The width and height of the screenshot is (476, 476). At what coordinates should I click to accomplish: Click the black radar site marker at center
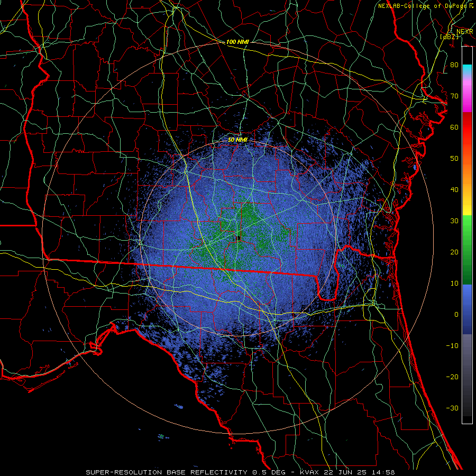tap(239, 239)
